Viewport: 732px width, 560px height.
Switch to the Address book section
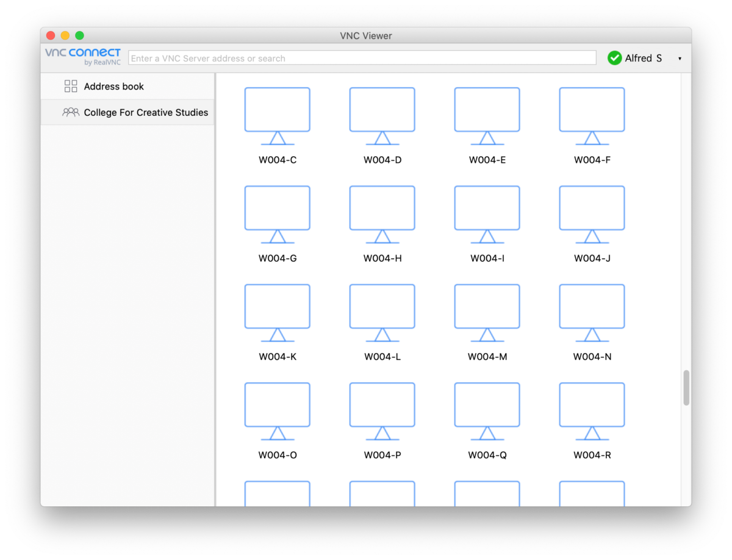click(x=113, y=86)
